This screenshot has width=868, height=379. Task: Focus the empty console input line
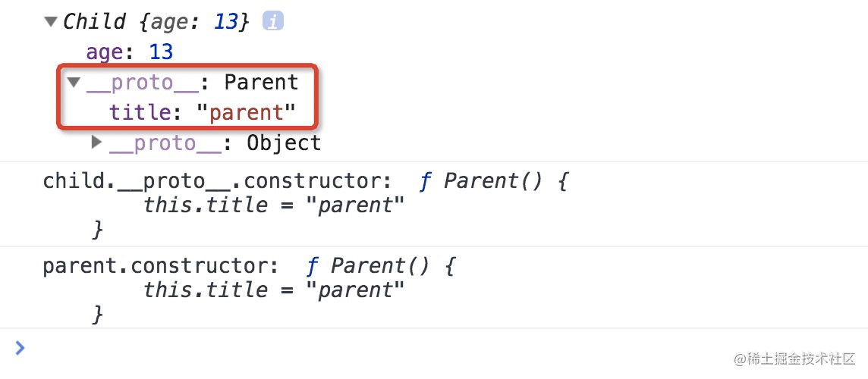[x=434, y=347]
